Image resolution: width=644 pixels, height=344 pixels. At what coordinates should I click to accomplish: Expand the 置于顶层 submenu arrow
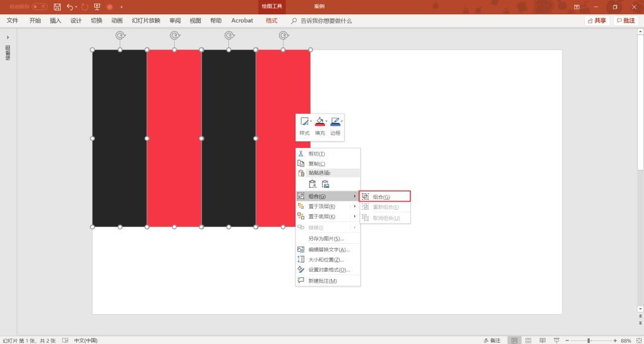(x=354, y=206)
